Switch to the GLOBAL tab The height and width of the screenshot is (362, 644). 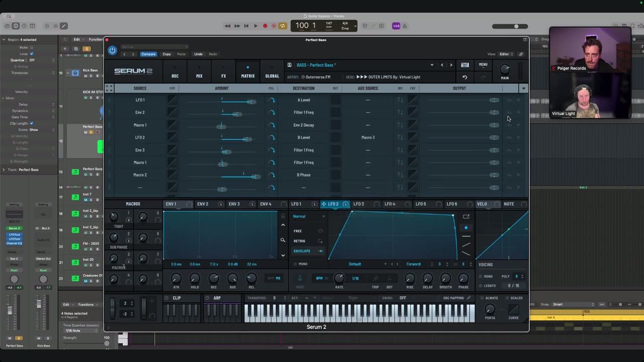tap(272, 72)
